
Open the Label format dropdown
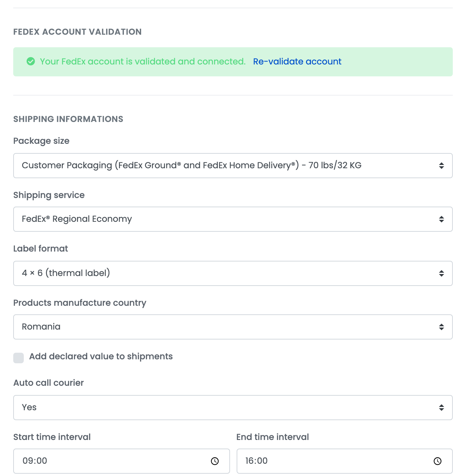click(233, 273)
